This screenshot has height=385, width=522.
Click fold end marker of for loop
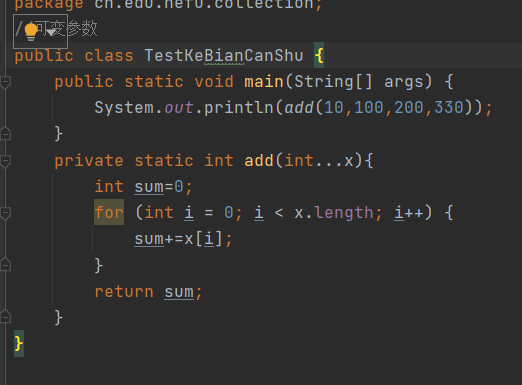click(x=5, y=264)
